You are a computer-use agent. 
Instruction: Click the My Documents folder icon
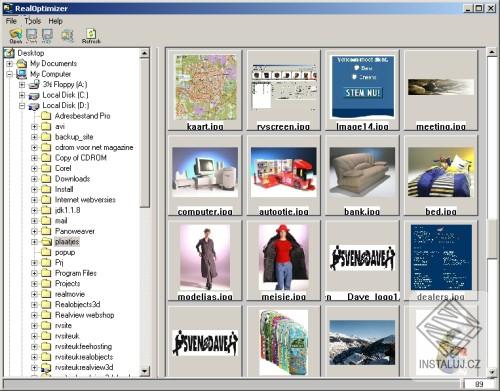pyautogui.click(x=22, y=63)
